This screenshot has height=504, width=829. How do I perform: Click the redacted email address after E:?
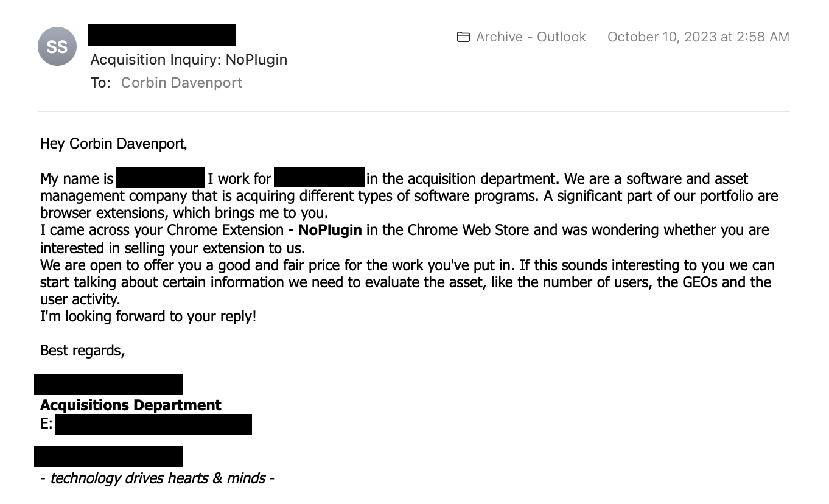click(153, 424)
